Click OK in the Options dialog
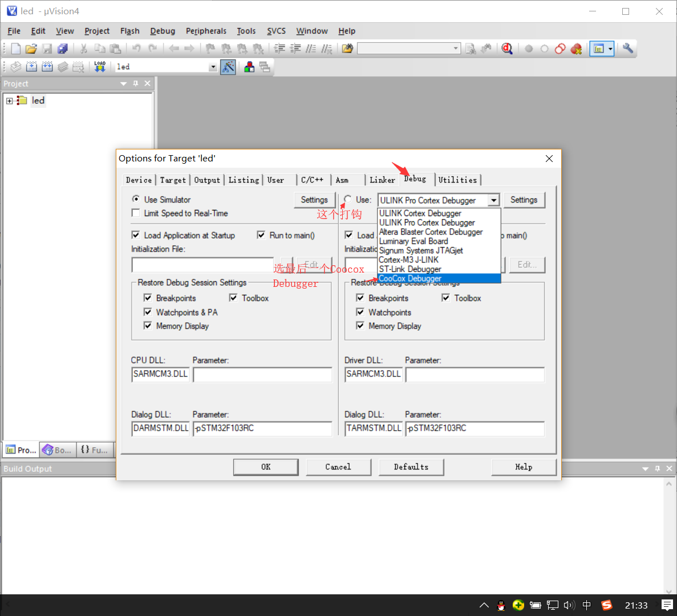This screenshot has height=616, width=677. click(266, 467)
